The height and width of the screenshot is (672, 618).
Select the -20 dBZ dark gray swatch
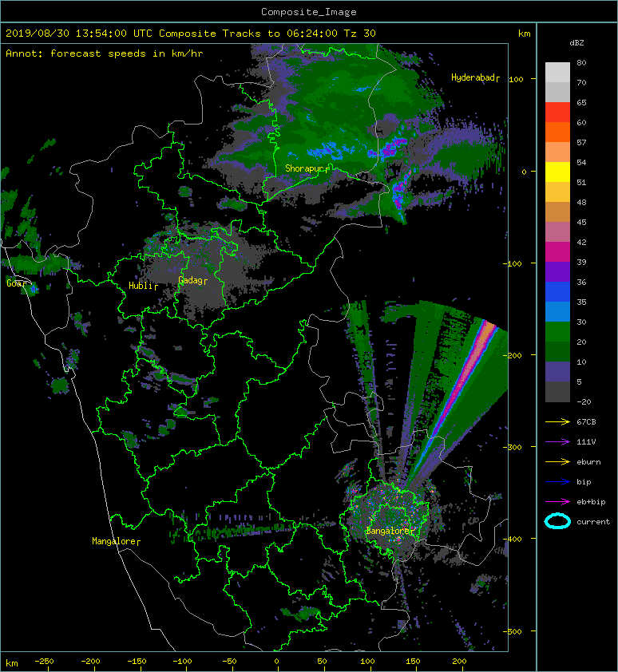557,392
